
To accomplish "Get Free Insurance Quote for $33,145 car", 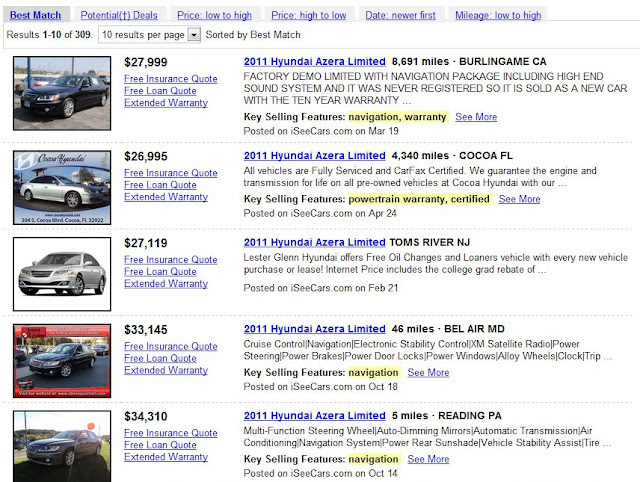I will [x=171, y=346].
